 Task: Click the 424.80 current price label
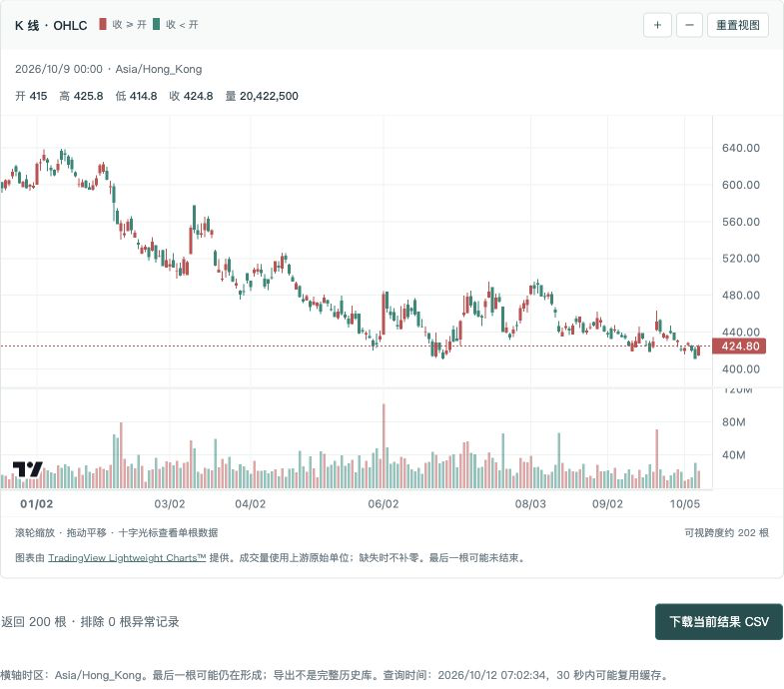coord(739,346)
